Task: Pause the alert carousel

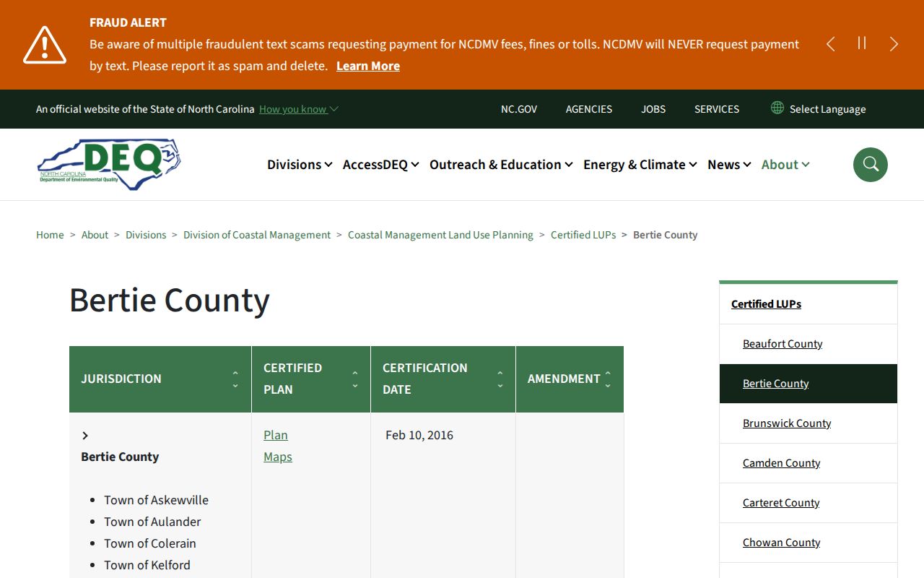Action: point(862,43)
